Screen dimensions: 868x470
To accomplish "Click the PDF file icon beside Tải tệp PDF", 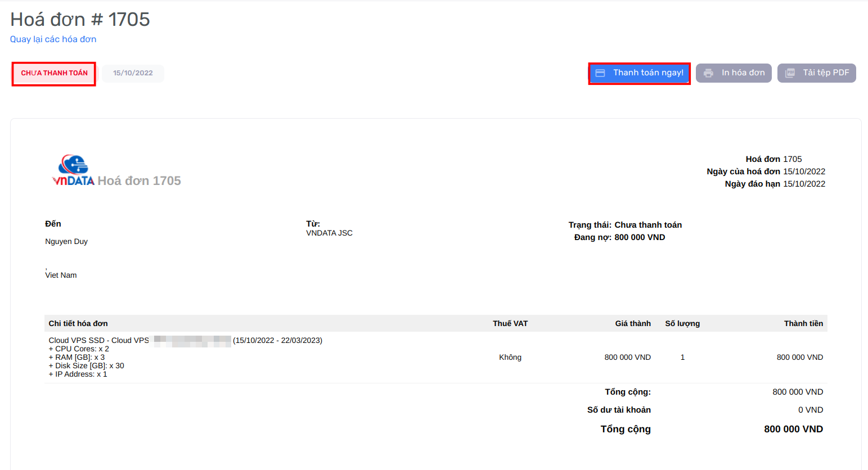I will [x=790, y=73].
